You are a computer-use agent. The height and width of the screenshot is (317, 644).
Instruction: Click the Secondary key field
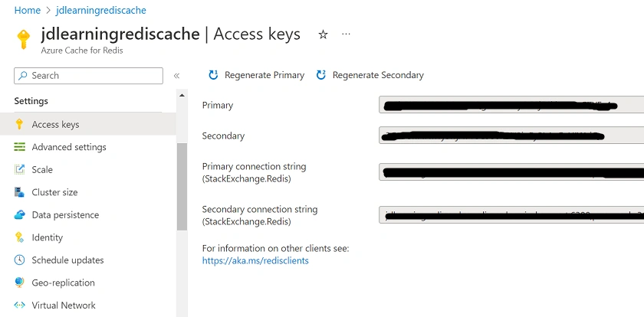511,135
